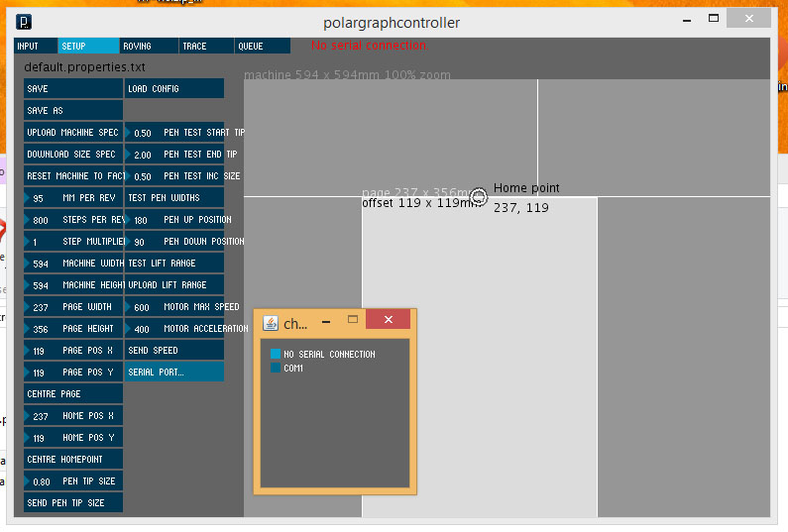Minimize the polargraphcontroller window
This screenshot has width=788, height=532.
pyautogui.click(x=687, y=21)
